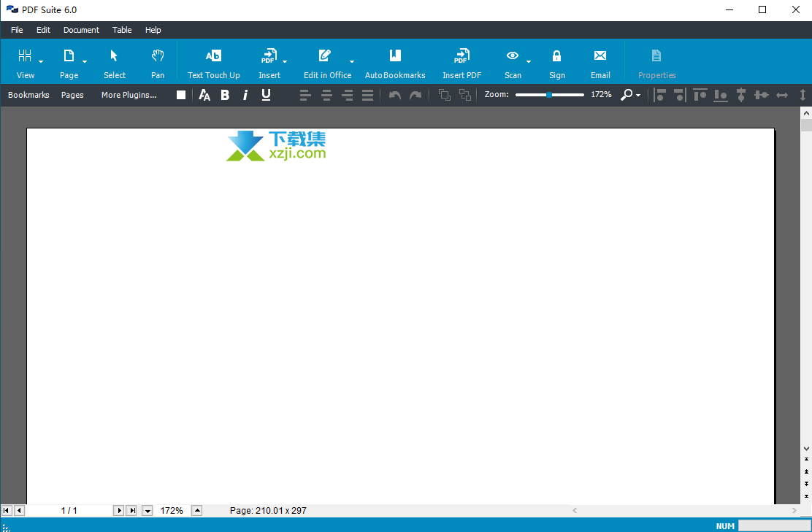Viewport: 812px width, 532px height.
Task: Increase zoom in the bottom bar
Action: click(x=196, y=510)
